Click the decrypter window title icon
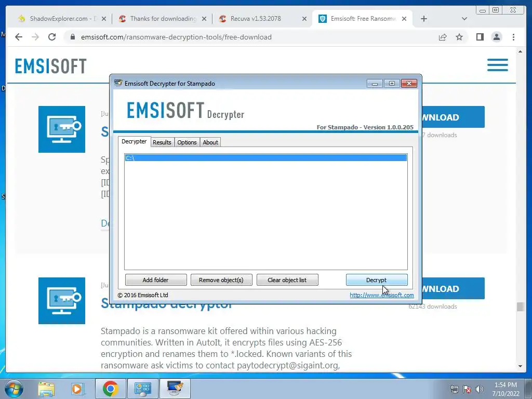Screen dimensions: 532x399 (118, 83)
